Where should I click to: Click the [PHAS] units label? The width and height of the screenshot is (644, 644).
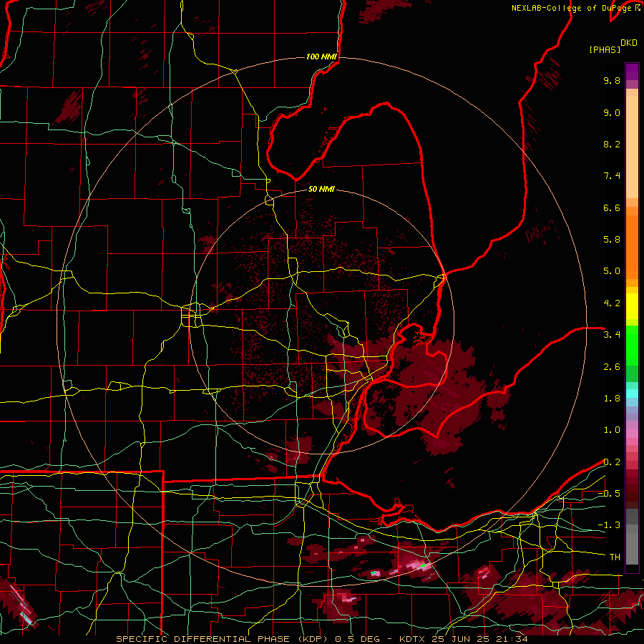[605, 49]
